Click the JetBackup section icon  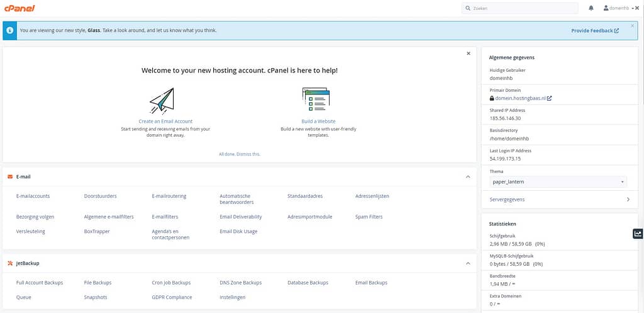10,263
